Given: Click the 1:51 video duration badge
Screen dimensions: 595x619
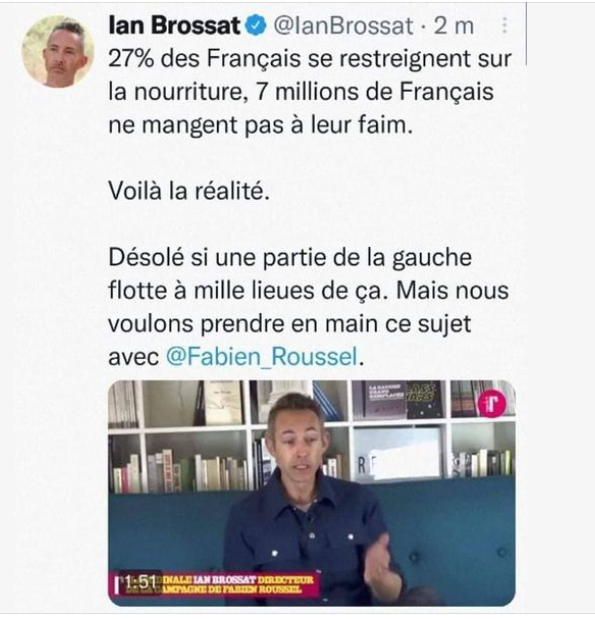Looking at the screenshot, I should pyautogui.click(x=139, y=583).
